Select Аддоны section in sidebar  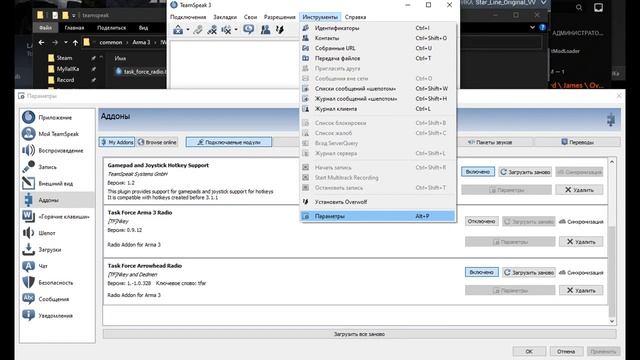pos(57,200)
